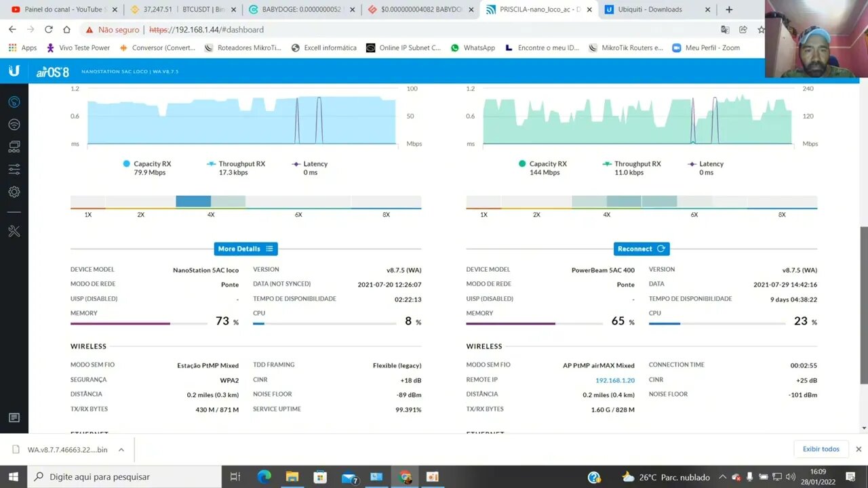The height and width of the screenshot is (488, 868).
Task: Open the wireless settings sidebar icon
Action: point(14,125)
